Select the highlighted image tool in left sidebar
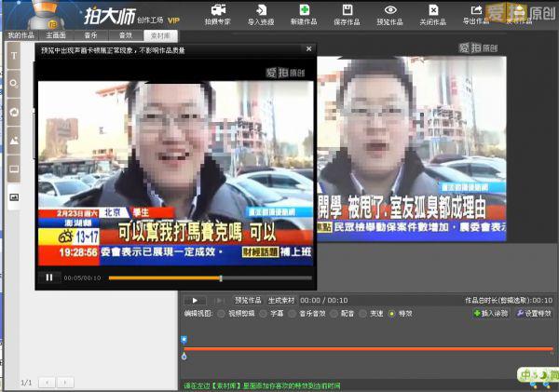The width and height of the screenshot is (559, 392). click(14, 197)
